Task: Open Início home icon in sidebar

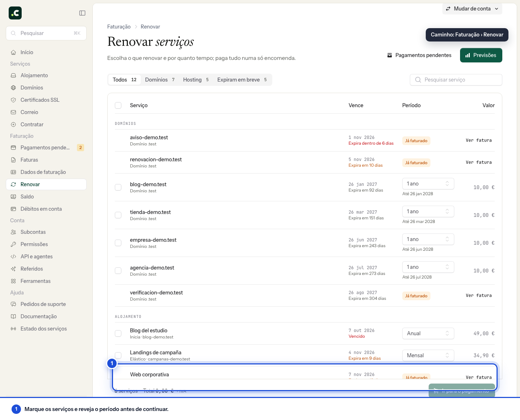Action: [x=13, y=52]
